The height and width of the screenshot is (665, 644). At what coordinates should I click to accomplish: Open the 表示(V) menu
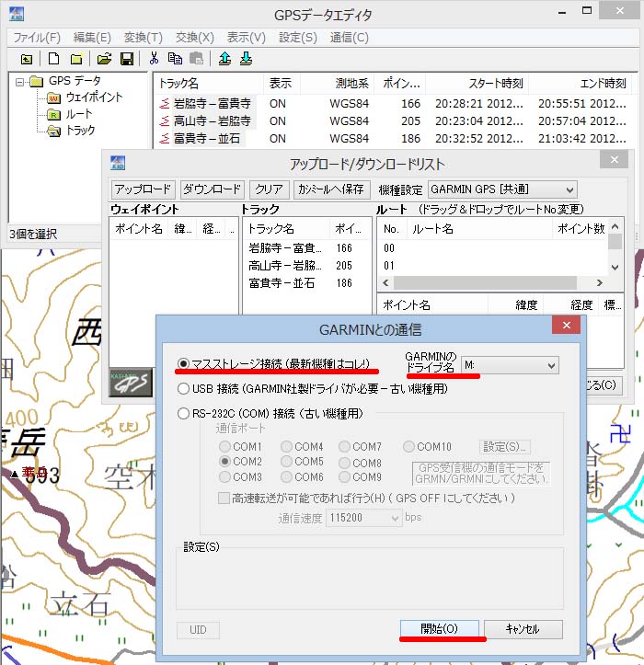coord(246,38)
